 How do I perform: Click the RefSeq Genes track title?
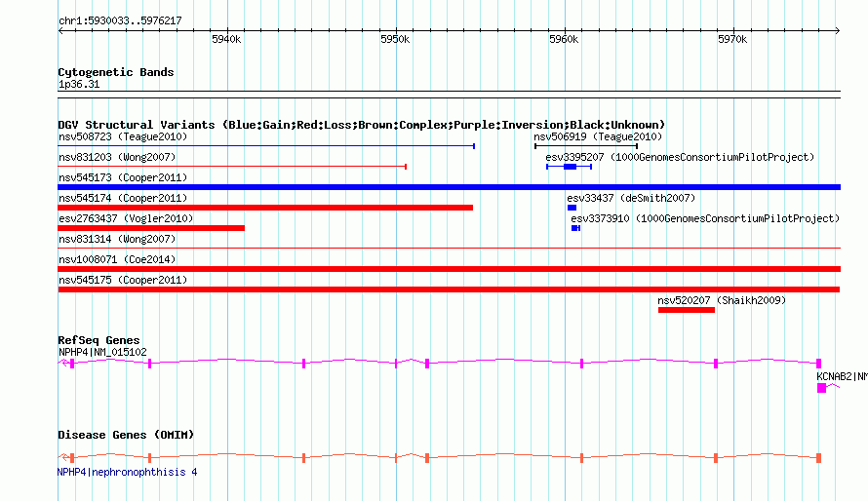point(99,340)
